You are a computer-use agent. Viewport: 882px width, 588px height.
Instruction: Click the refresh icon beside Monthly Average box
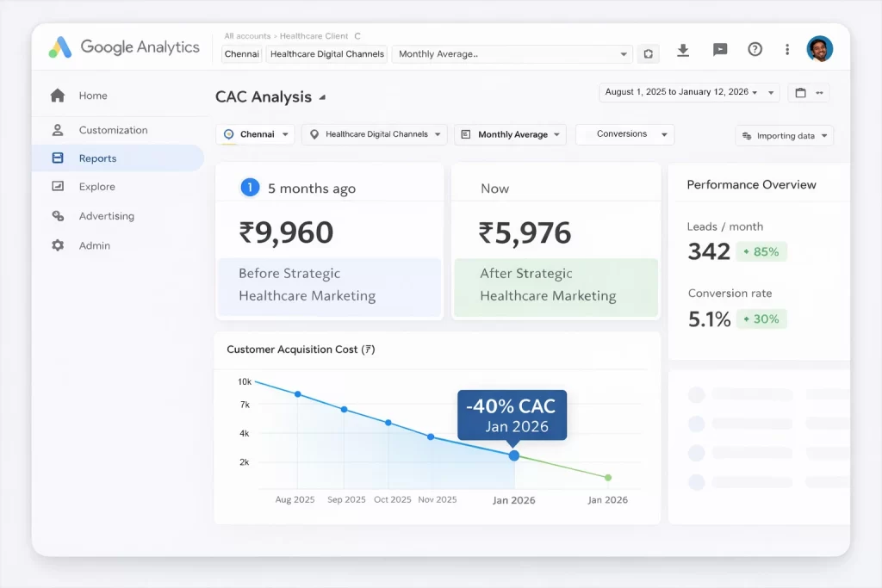[x=648, y=53]
